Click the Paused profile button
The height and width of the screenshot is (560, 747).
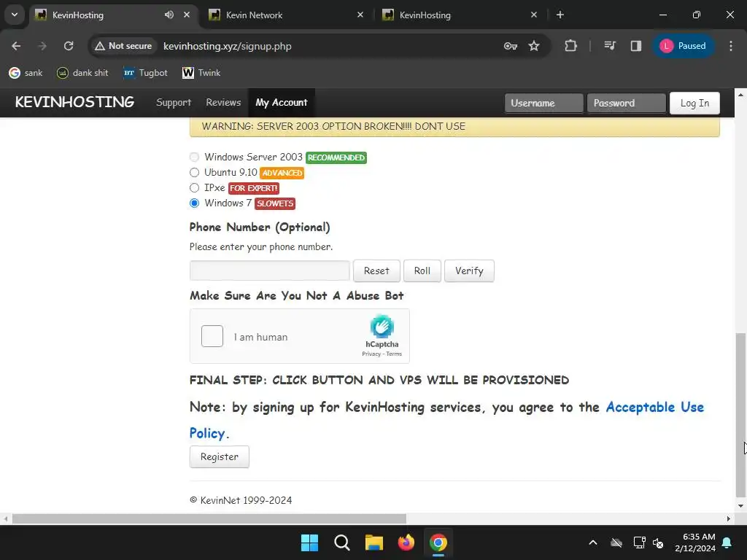pos(683,46)
